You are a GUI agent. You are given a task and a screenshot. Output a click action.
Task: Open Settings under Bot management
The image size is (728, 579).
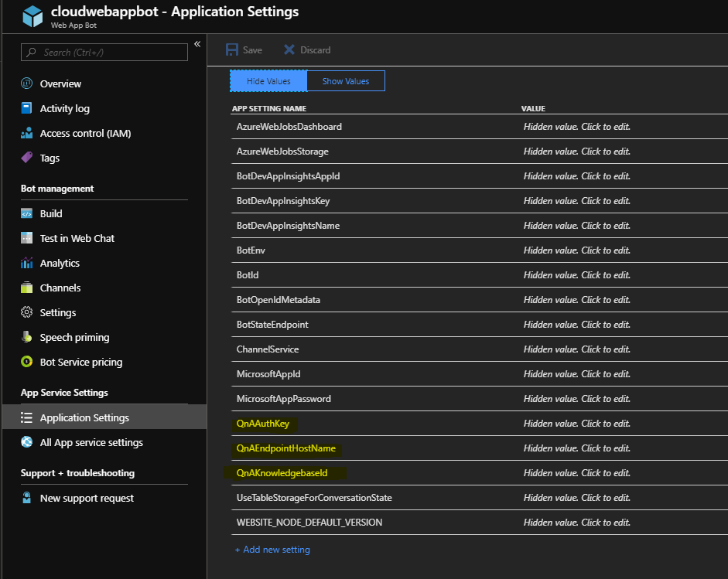(x=58, y=313)
